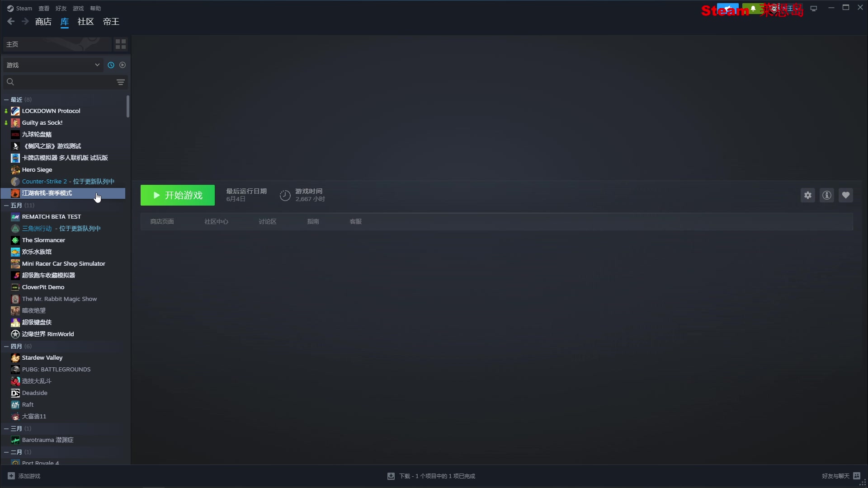Click the 边缘世界 RimWorld game icon
The image size is (868, 488).
point(15,334)
